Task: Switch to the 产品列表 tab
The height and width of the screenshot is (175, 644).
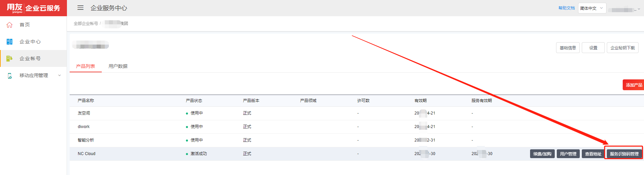Action: pos(86,66)
